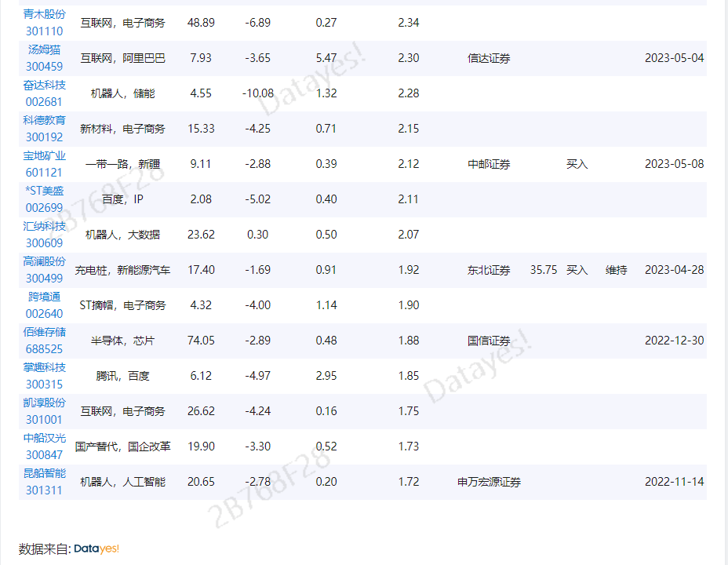Click the 昆船智能 stock name link
Image resolution: width=728 pixels, height=565 pixels.
45,473
